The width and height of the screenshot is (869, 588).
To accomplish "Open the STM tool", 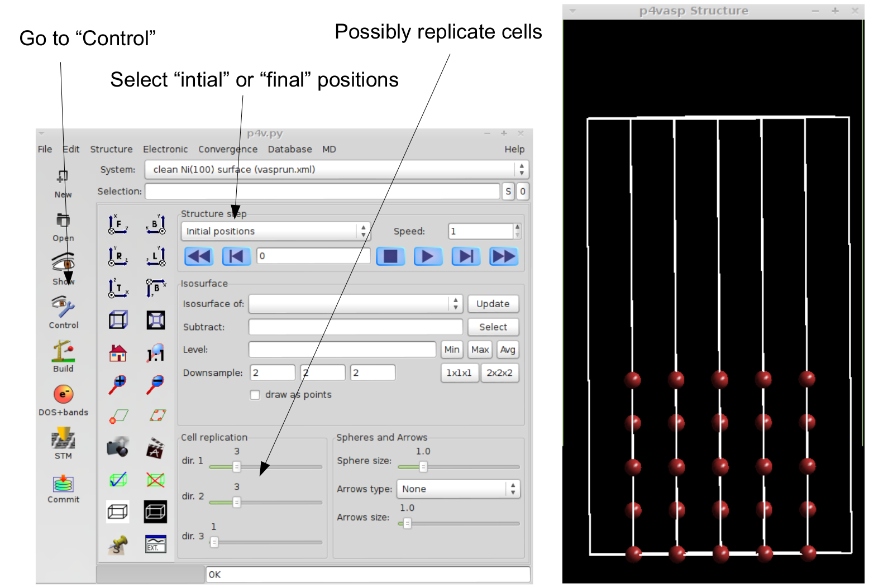I will 63,442.
